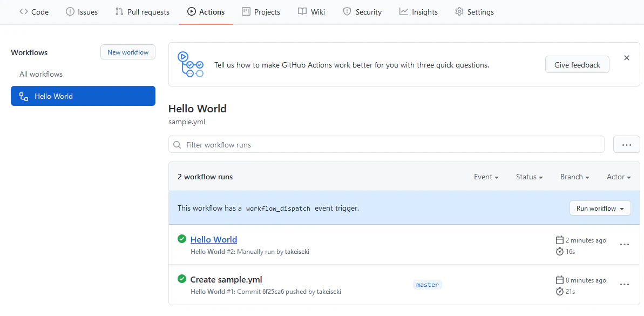644x316 pixels.
Task: Expand the Actor filter dropdown
Action: [x=619, y=177]
